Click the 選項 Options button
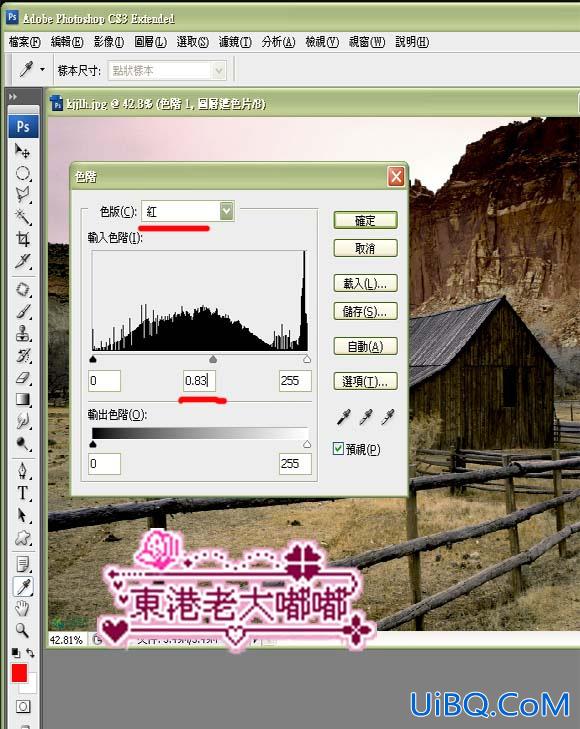 [x=365, y=381]
